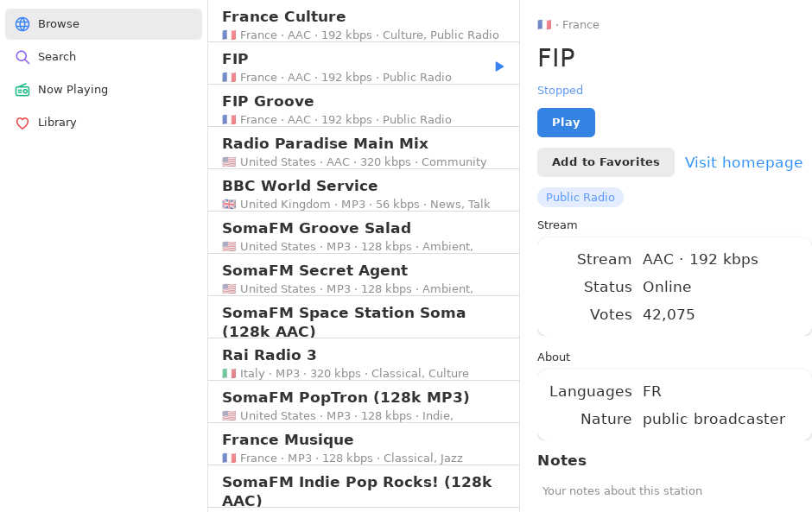
Task: Select the FIP Groove station
Action: click(364, 105)
